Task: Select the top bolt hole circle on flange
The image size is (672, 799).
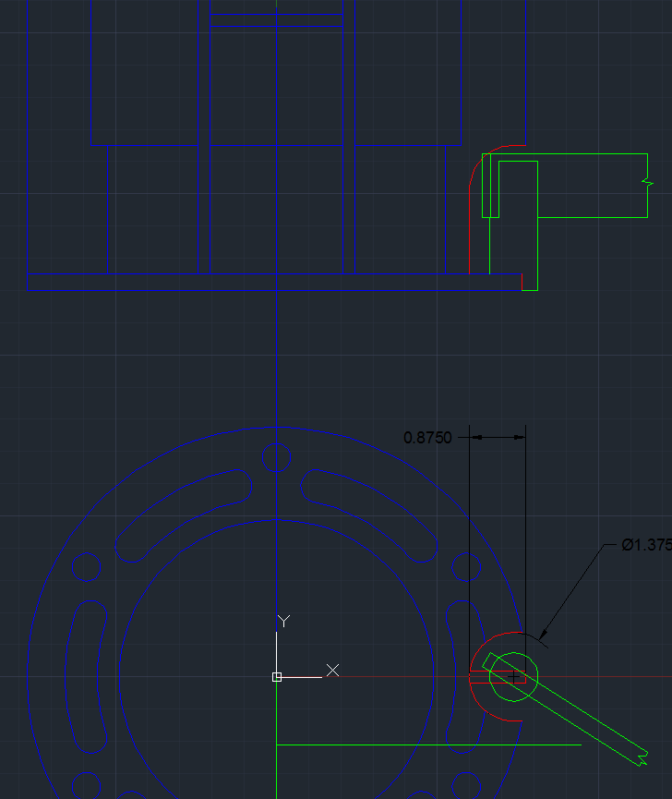Action: coord(276,457)
